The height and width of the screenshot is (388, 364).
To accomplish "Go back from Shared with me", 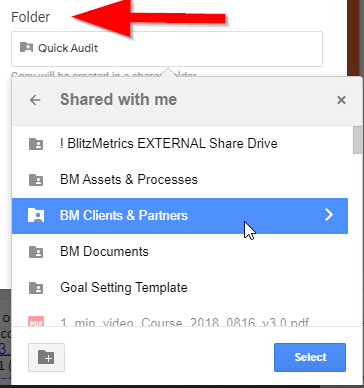I will click(x=35, y=100).
